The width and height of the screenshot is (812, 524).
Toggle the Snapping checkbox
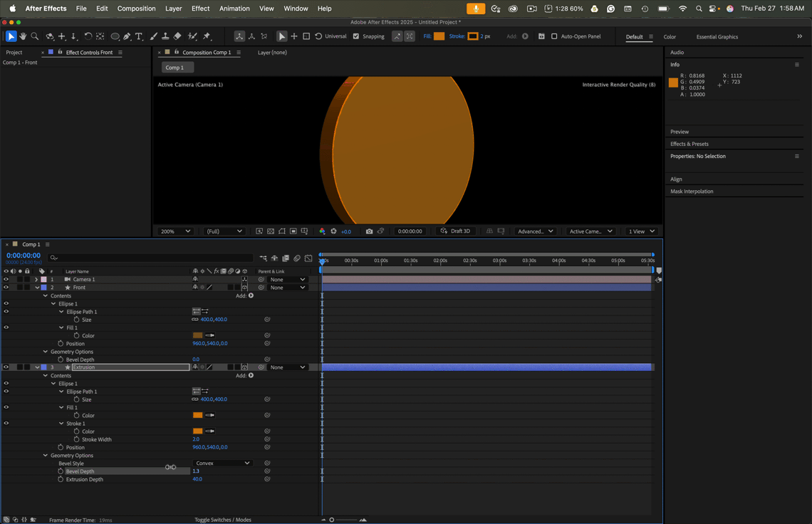pyautogui.click(x=356, y=36)
